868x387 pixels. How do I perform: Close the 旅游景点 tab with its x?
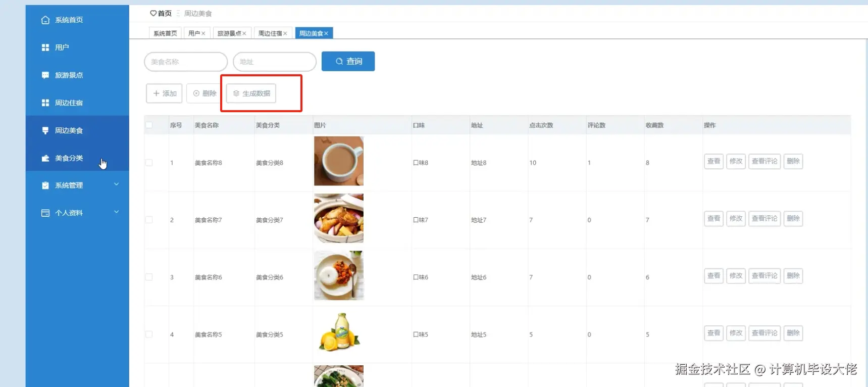point(244,33)
